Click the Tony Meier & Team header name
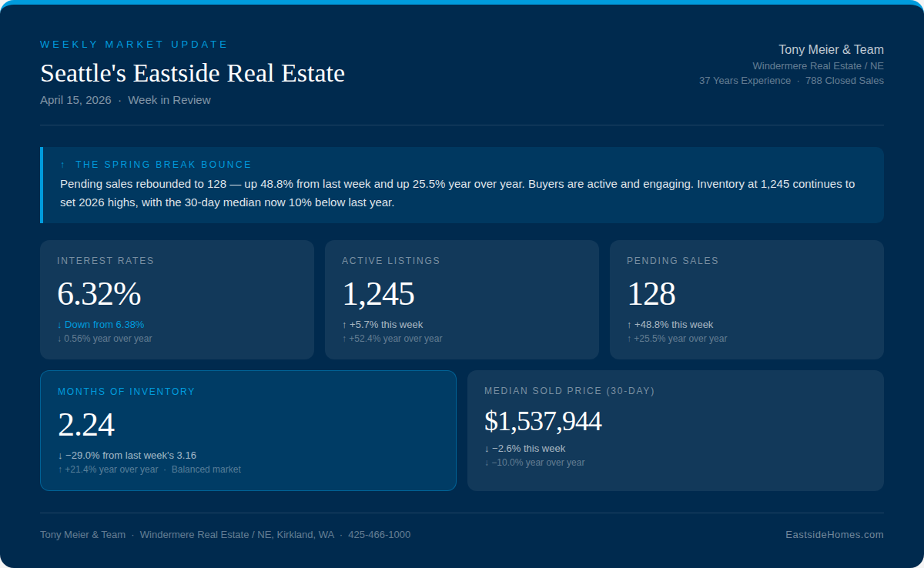Image resolution: width=924 pixels, height=568 pixels. coord(831,50)
